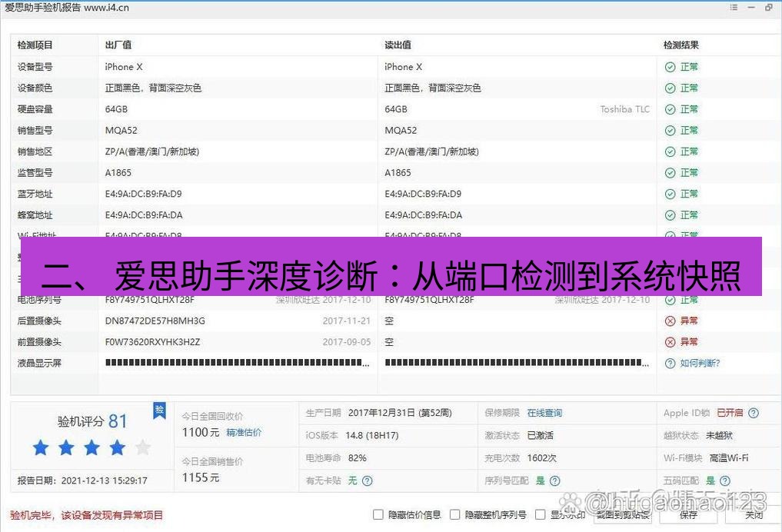Enable the 显示水印 option
The image size is (782, 532).
(x=539, y=515)
